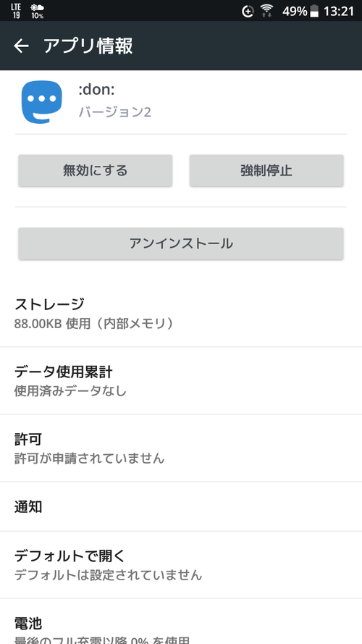
Task: Open the 許可 permissions entry
Action: pyautogui.click(x=181, y=448)
